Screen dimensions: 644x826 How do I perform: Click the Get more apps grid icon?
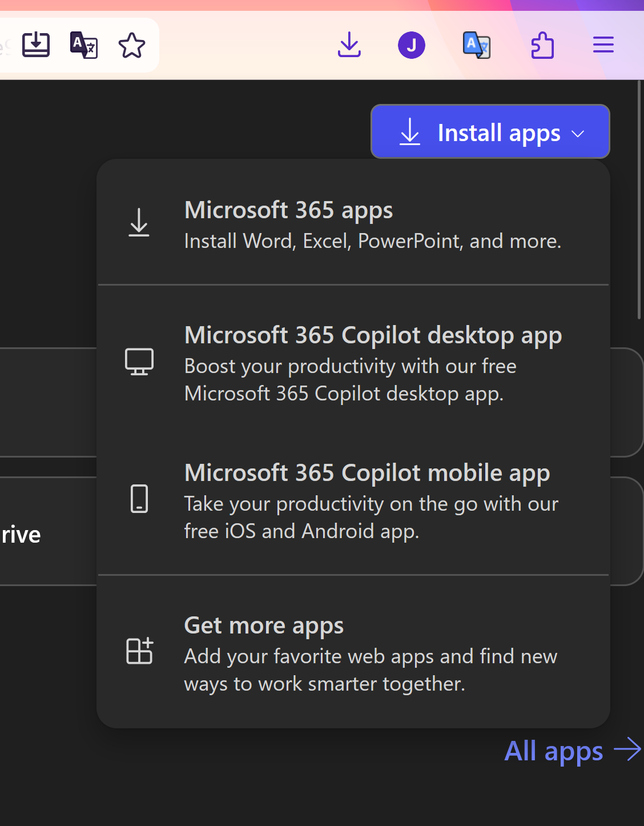tap(139, 651)
